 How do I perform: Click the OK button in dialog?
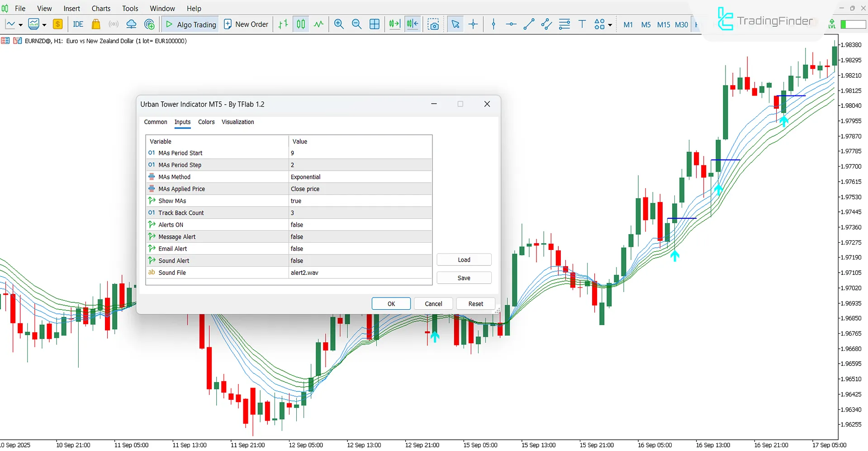[391, 304]
